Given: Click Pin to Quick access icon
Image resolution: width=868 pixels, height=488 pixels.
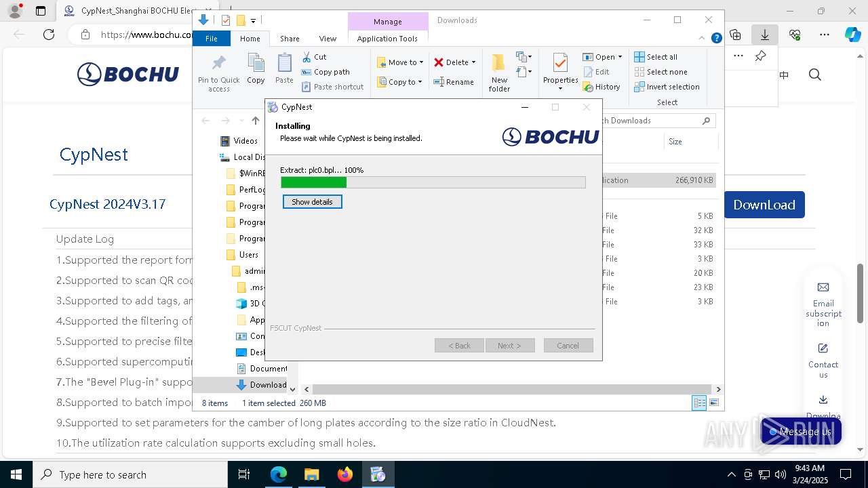Looking at the screenshot, I should [x=218, y=73].
